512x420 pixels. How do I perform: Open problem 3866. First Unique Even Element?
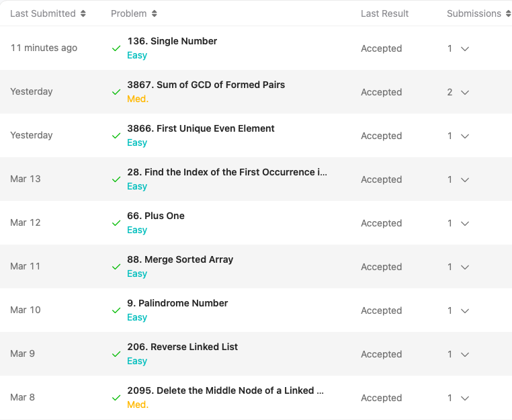click(x=201, y=128)
